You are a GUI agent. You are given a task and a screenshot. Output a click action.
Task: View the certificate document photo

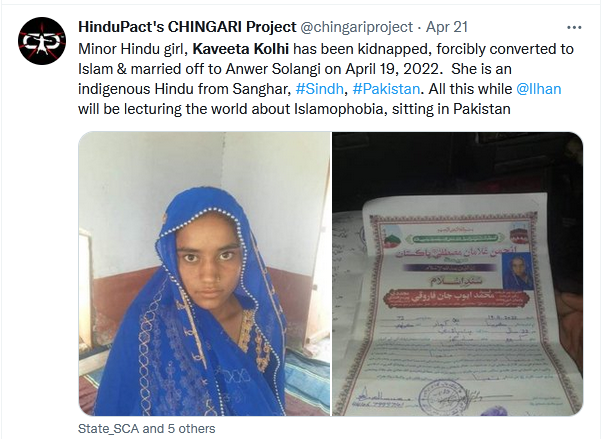click(458, 274)
